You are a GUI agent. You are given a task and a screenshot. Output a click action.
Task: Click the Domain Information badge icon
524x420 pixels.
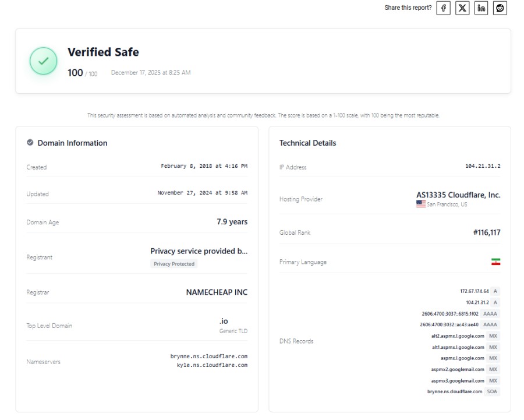(x=30, y=143)
